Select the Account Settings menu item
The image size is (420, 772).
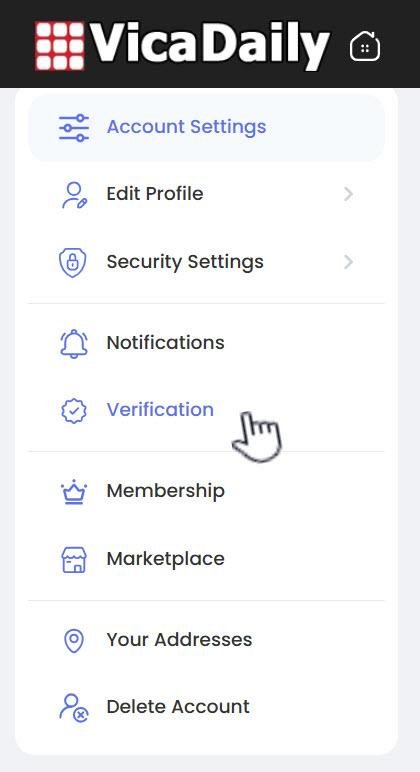pos(207,128)
